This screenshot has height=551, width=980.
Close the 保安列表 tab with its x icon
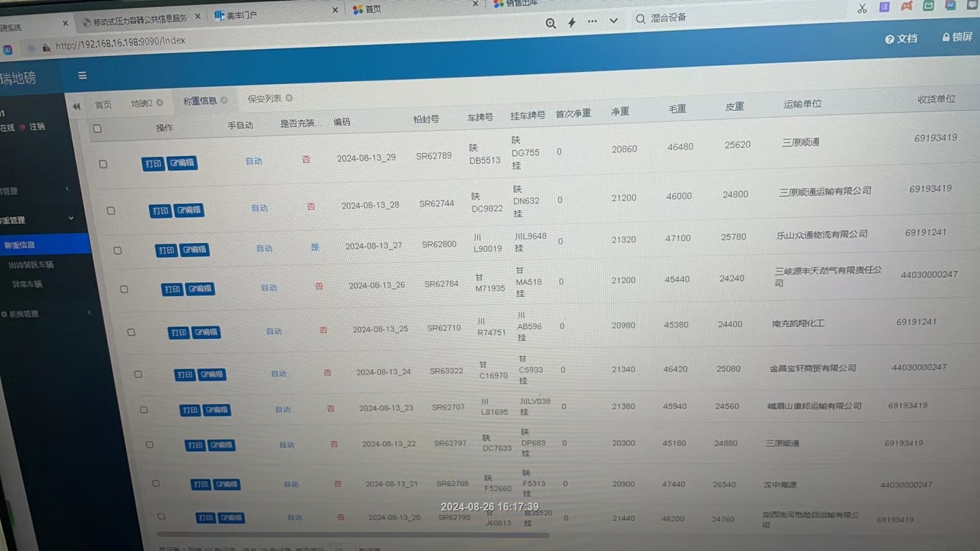point(289,98)
